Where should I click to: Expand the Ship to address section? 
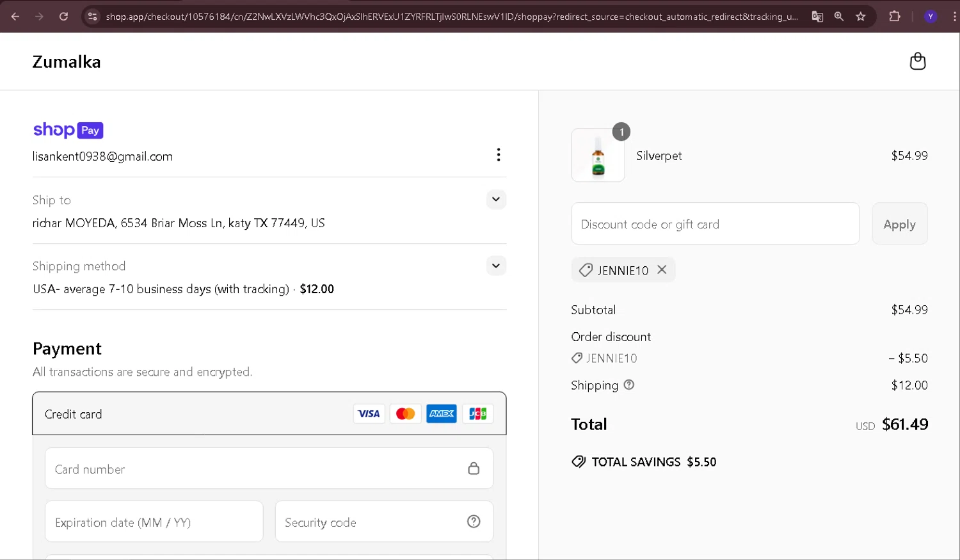point(496,200)
